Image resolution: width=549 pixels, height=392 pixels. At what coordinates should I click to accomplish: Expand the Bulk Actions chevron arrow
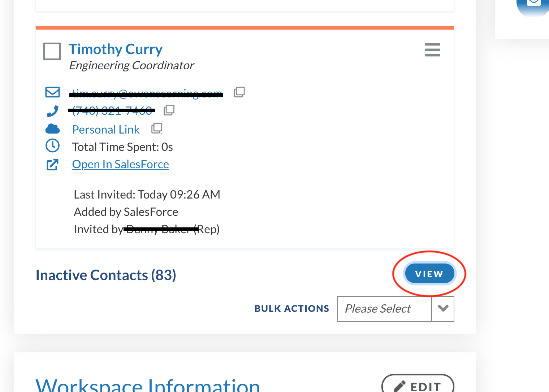(443, 309)
